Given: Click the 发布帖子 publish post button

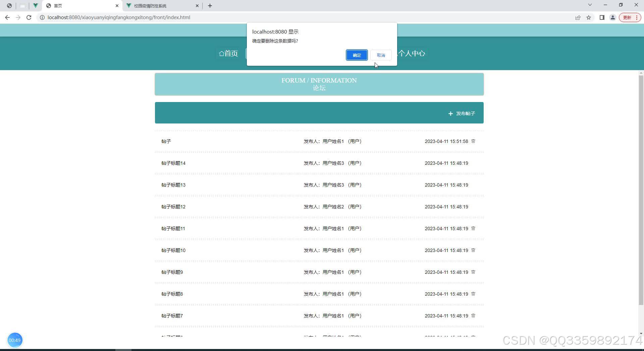Looking at the screenshot, I should point(462,113).
